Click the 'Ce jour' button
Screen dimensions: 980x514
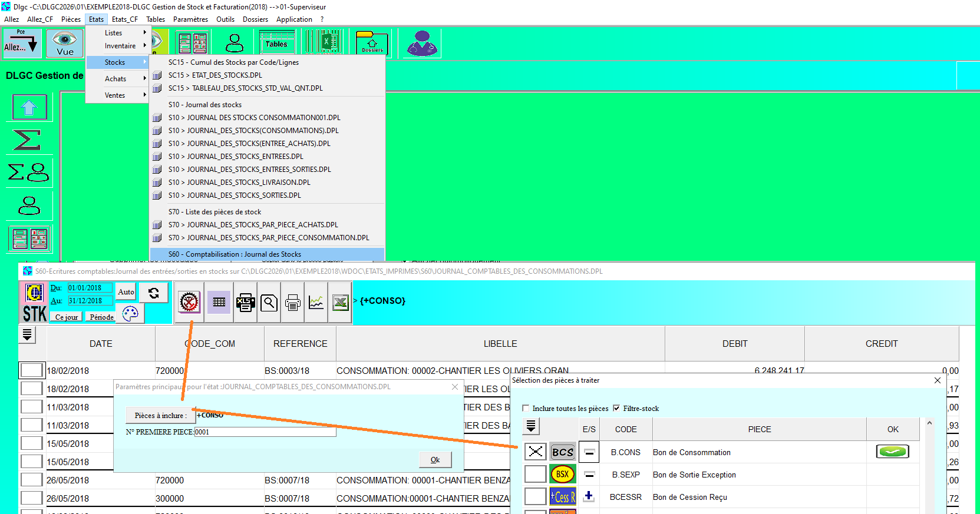(x=67, y=317)
